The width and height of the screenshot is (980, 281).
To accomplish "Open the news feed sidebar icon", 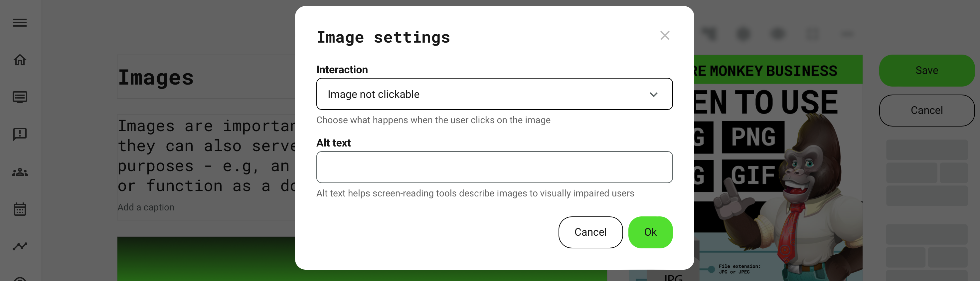I will (x=20, y=97).
